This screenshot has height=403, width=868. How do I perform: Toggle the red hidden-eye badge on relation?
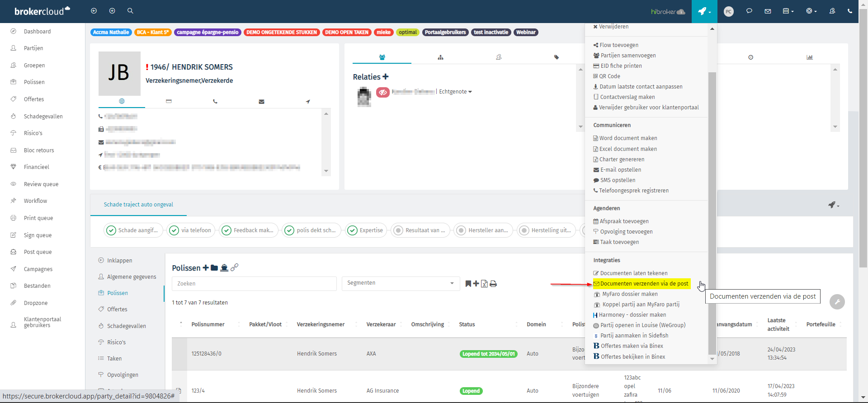click(x=383, y=92)
